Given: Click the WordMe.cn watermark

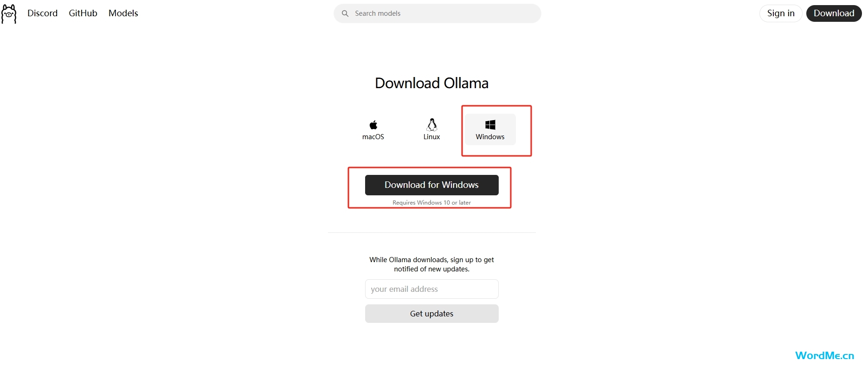Looking at the screenshot, I should coord(824,356).
